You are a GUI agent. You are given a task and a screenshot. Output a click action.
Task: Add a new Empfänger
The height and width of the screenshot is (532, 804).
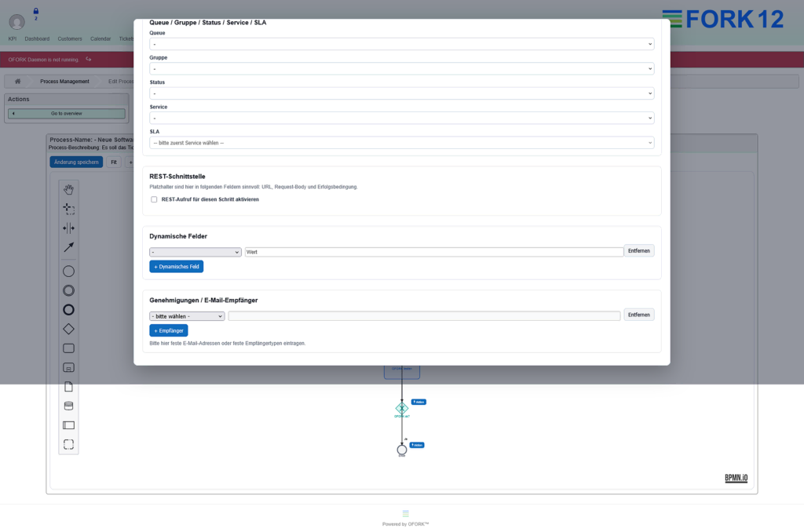click(169, 330)
